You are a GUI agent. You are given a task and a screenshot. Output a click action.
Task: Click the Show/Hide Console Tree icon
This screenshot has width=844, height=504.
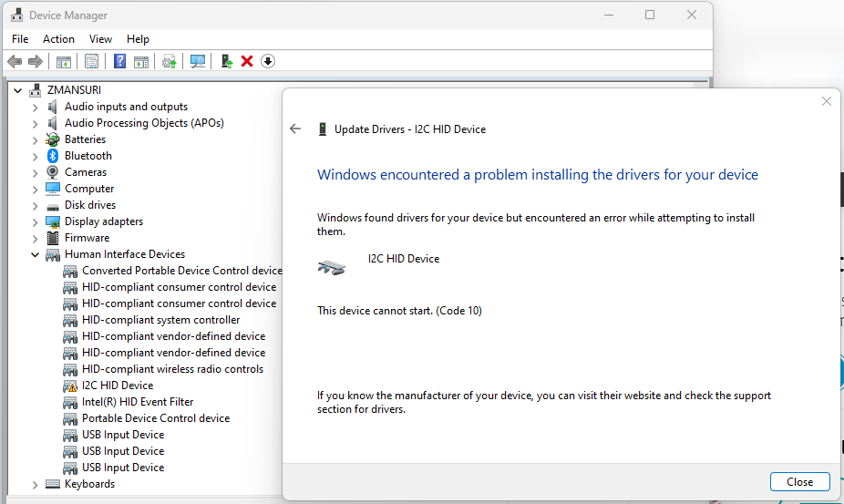64,61
